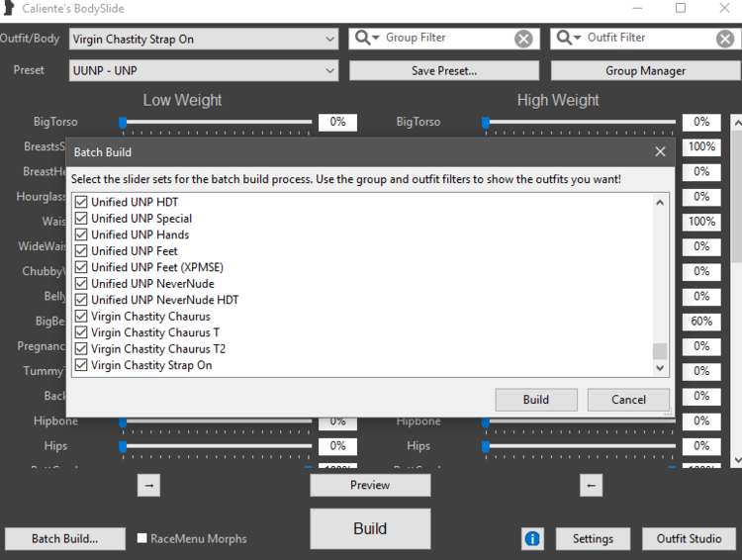Open the Preset dropdown

click(204, 70)
